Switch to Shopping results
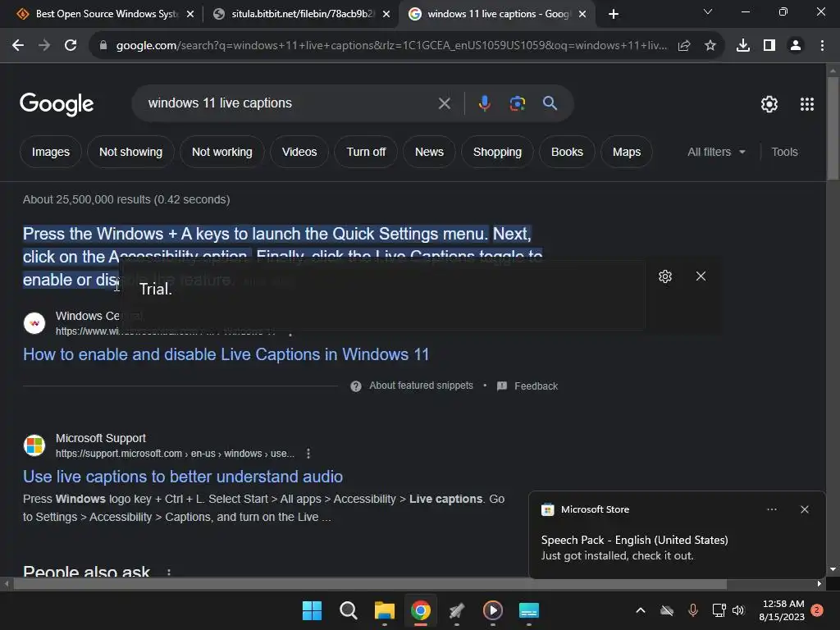Image resolution: width=840 pixels, height=630 pixels. [x=497, y=152]
